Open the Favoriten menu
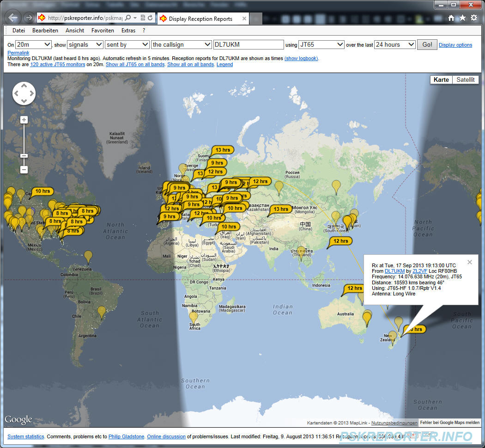This screenshot has height=448, width=485. click(103, 31)
